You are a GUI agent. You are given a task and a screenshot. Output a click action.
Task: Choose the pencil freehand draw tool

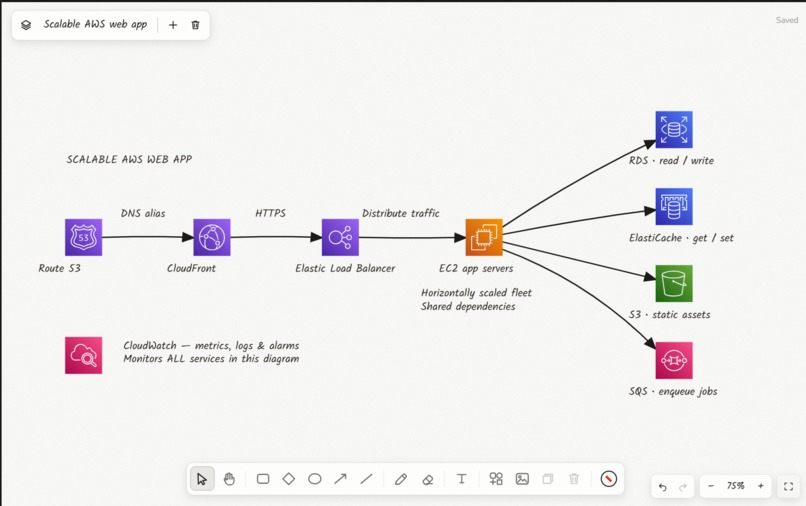401,479
